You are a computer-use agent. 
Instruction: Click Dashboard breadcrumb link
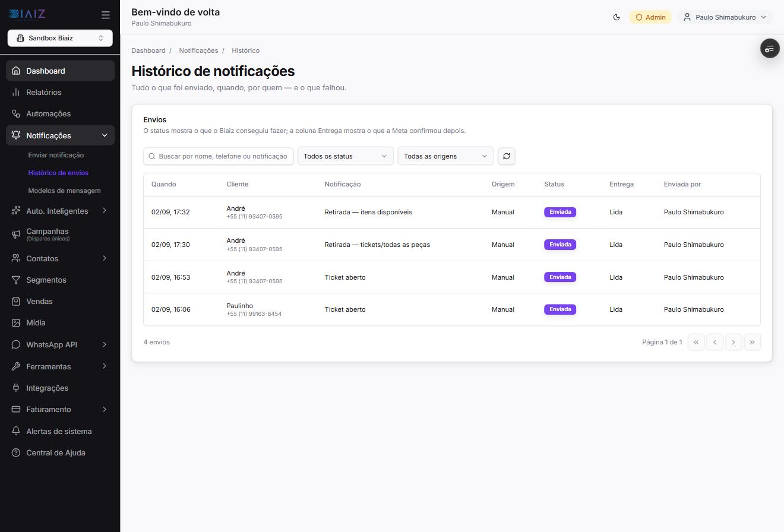[148, 50]
